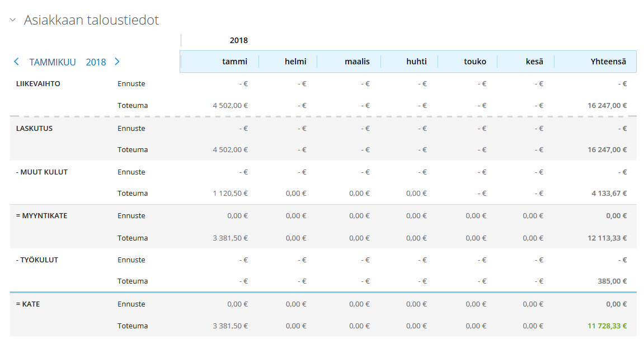Select the TYÖKULUT row label
Viewport: 644px width, 339px height.
(x=37, y=260)
